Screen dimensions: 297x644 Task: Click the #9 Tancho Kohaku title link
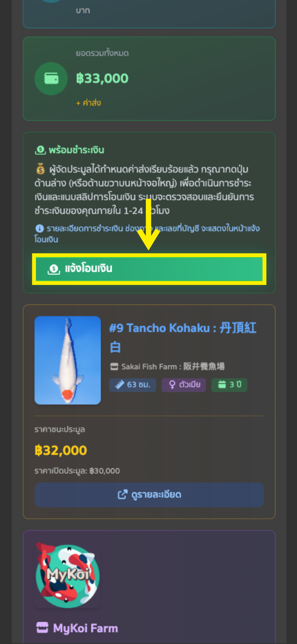183,337
